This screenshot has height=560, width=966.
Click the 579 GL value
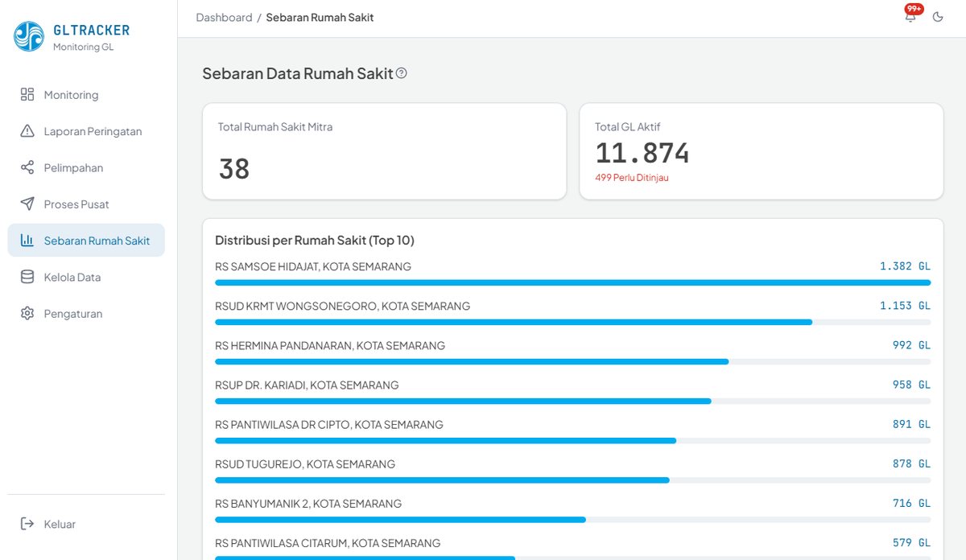click(x=911, y=542)
